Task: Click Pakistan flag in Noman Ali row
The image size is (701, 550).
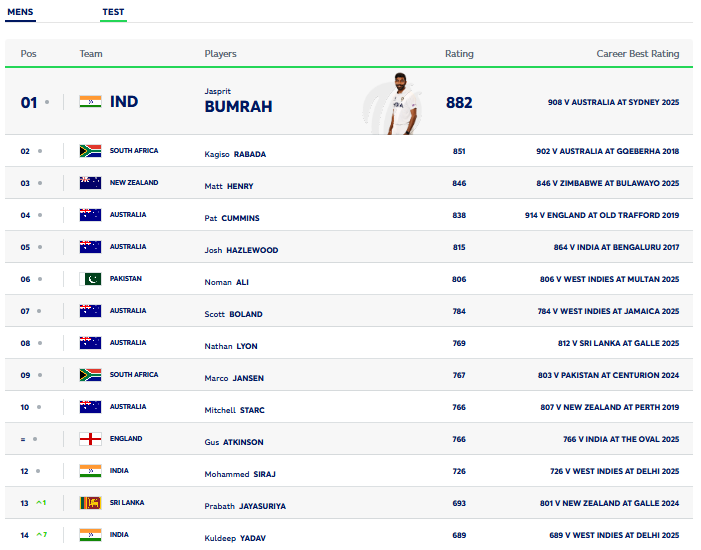Action: pos(90,279)
